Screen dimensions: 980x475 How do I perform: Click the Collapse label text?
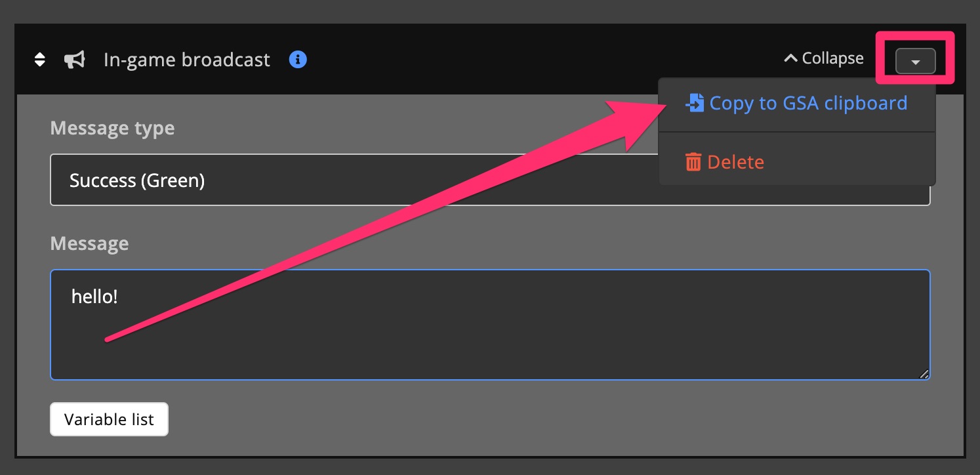832,58
